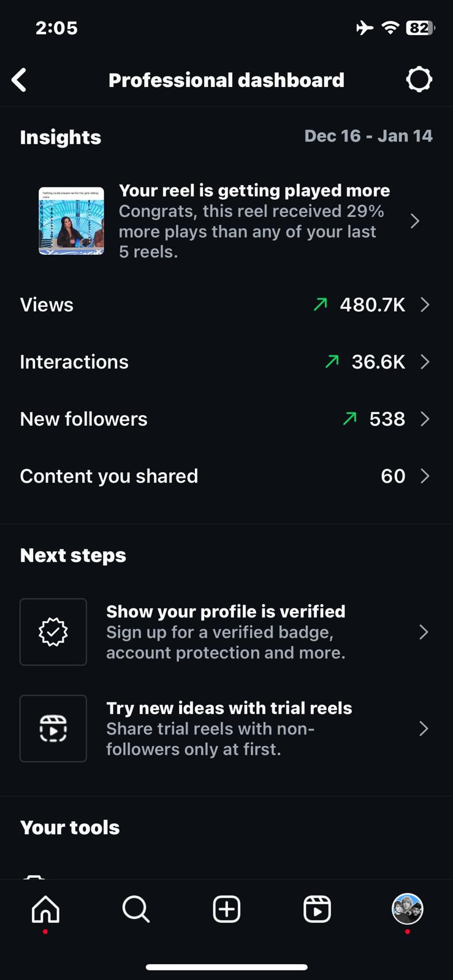This screenshot has width=453, height=980.
Task: Expand Interactions details chevron
Action: 425,362
